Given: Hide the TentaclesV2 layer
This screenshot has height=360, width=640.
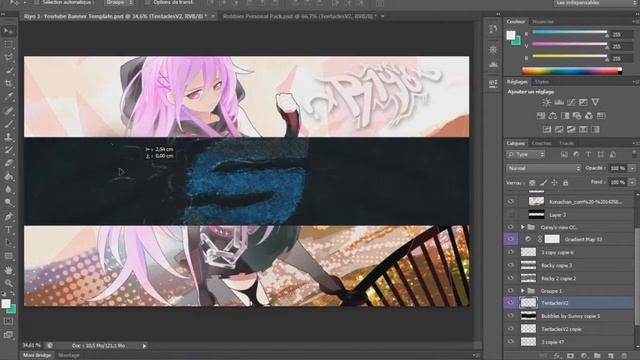Looking at the screenshot, I should (x=511, y=303).
